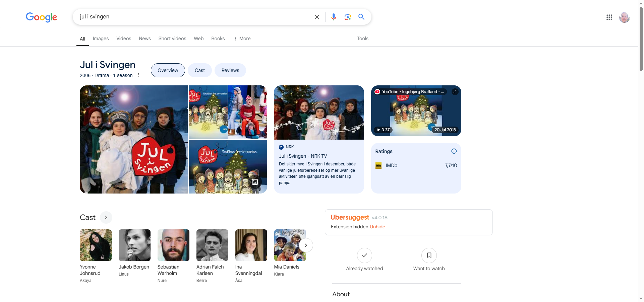Expand the Cast section arrow

[x=106, y=217]
